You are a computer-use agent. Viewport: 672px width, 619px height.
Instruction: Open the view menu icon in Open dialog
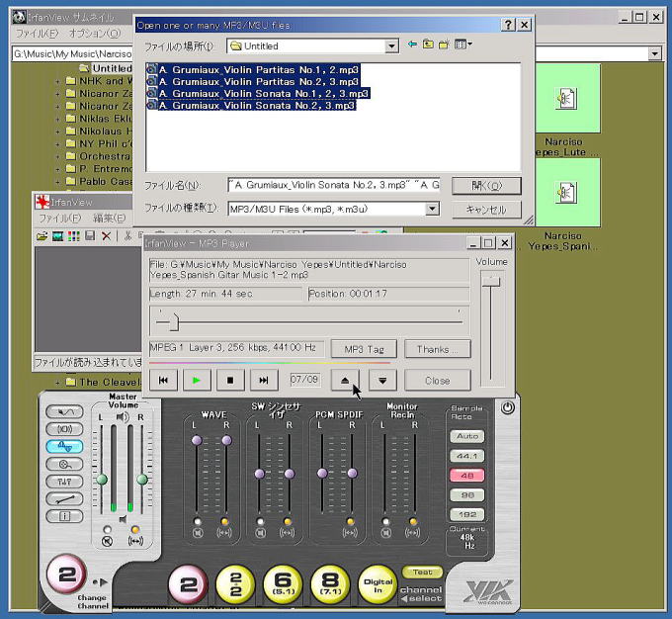click(x=462, y=44)
